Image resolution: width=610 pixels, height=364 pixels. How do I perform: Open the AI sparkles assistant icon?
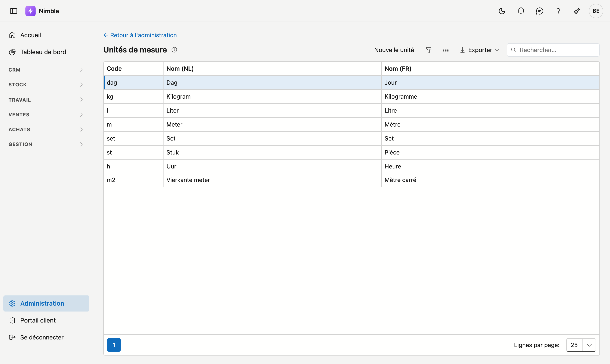point(577,11)
